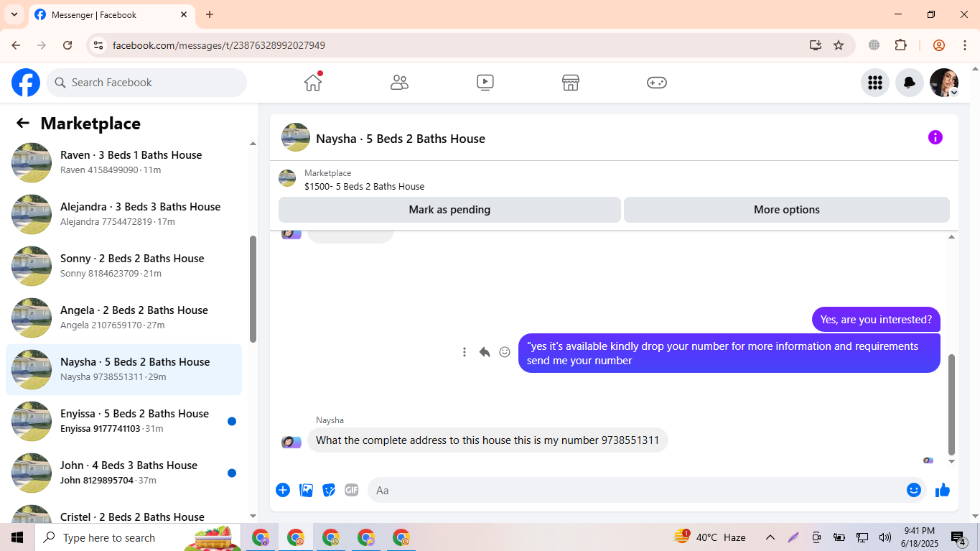Open Chrome profile icon
This screenshot has width=980, height=551.
939,45
